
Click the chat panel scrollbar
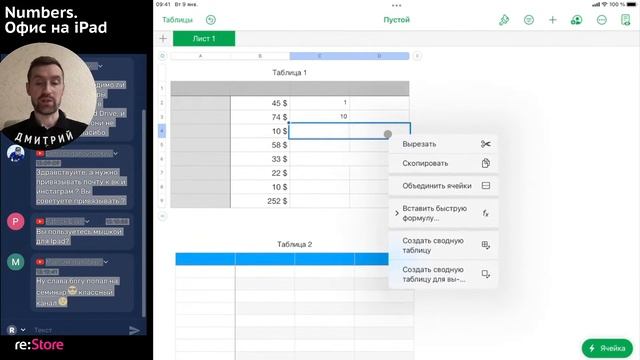[x=144, y=213]
